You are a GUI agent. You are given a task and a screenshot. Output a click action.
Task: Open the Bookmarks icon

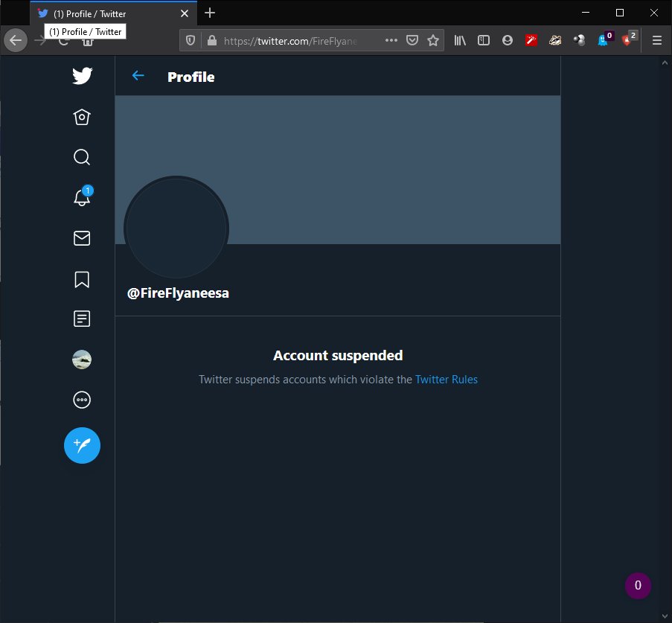coord(82,280)
